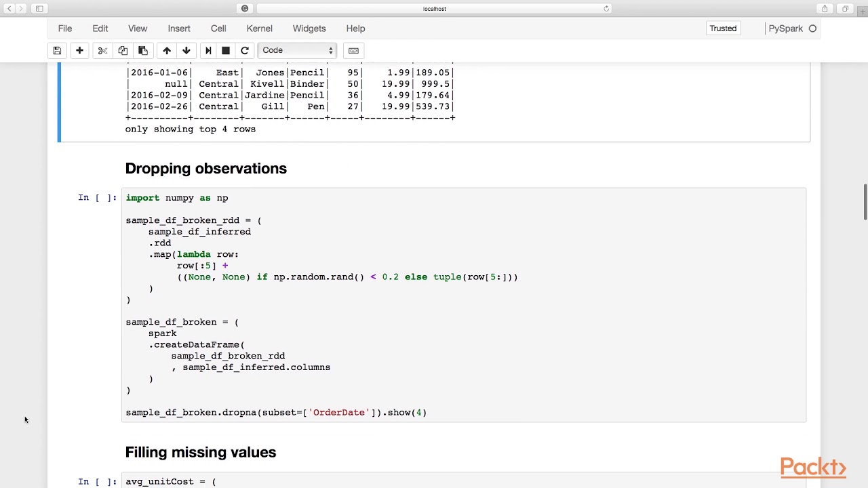
Task: Click the privacy report icon left of address bar
Action: point(245,9)
